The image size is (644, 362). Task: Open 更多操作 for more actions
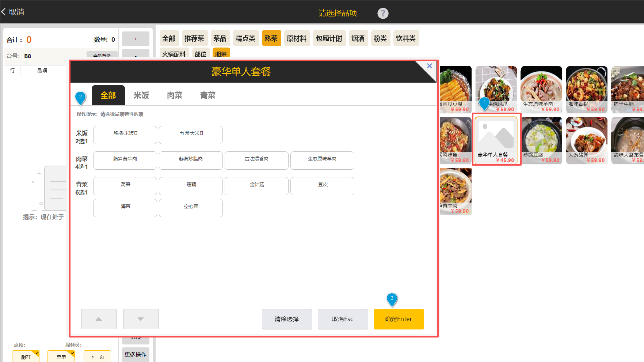pos(136,354)
